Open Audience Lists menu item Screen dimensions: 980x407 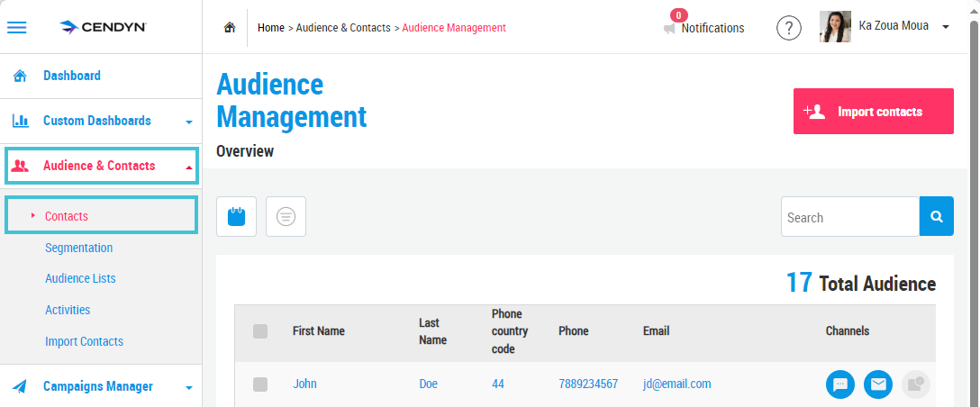coord(80,278)
